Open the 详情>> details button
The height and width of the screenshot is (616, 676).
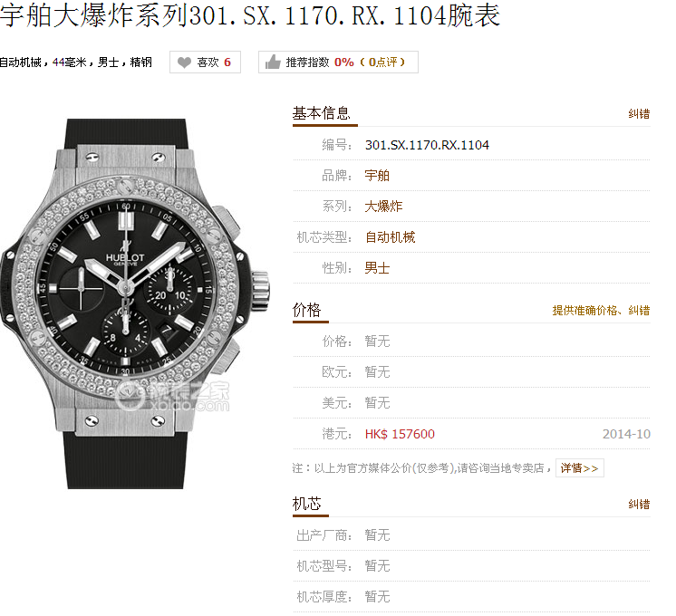click(x=580, y=468)
